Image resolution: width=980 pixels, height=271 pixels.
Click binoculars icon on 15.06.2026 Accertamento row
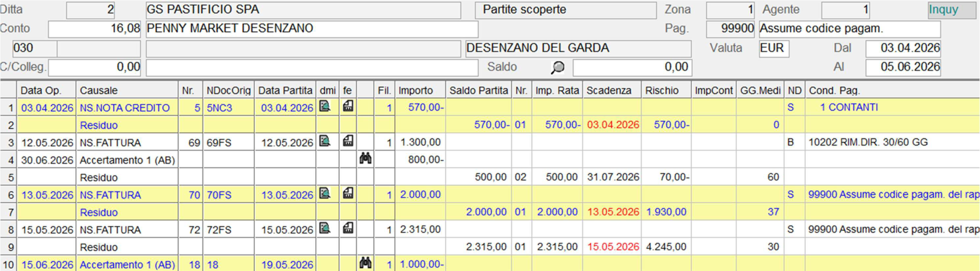tap(365, 263)
